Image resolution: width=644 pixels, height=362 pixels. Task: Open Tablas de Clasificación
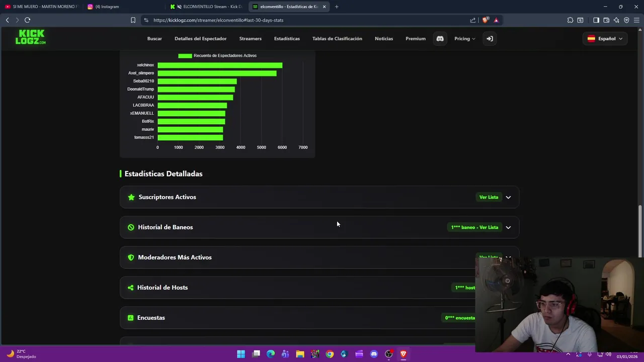[x=337, y=39]
